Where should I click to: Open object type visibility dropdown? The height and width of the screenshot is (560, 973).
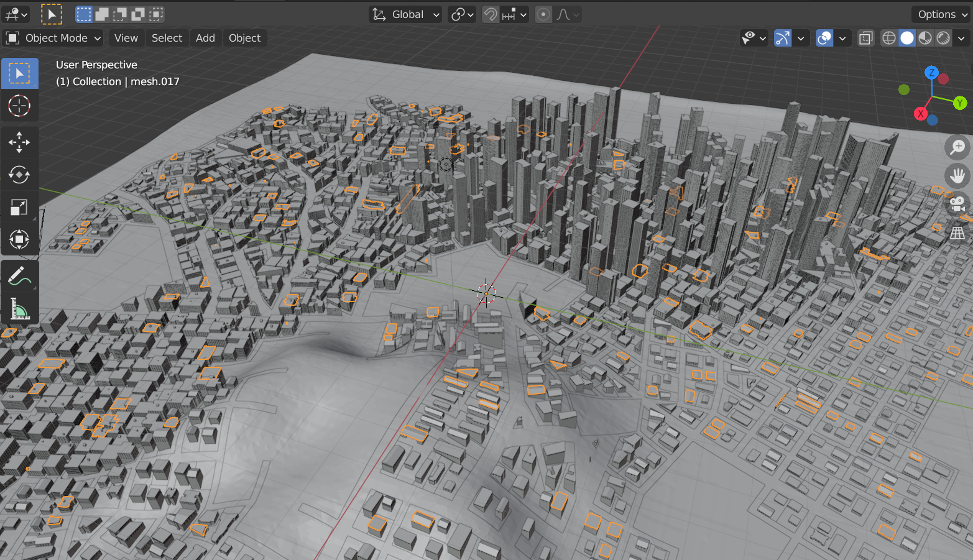(754, 38)
